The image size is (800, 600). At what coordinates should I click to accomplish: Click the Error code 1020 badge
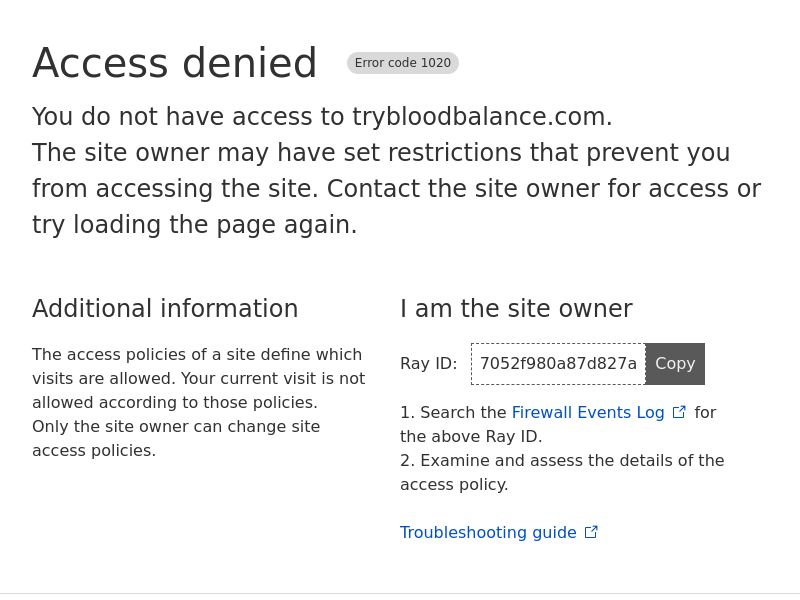click(403, 63)
